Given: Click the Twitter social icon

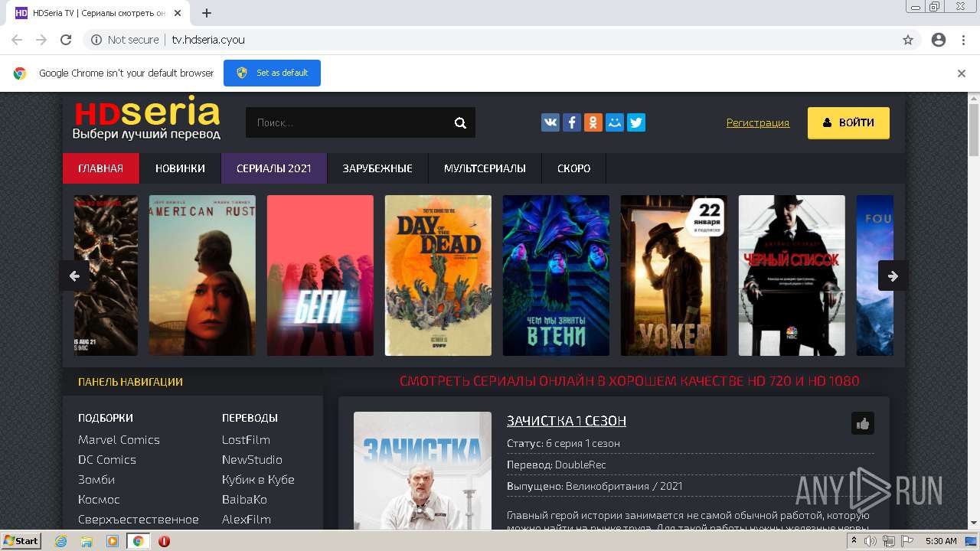Looking at the screenshot, I should tap(636, 122).
